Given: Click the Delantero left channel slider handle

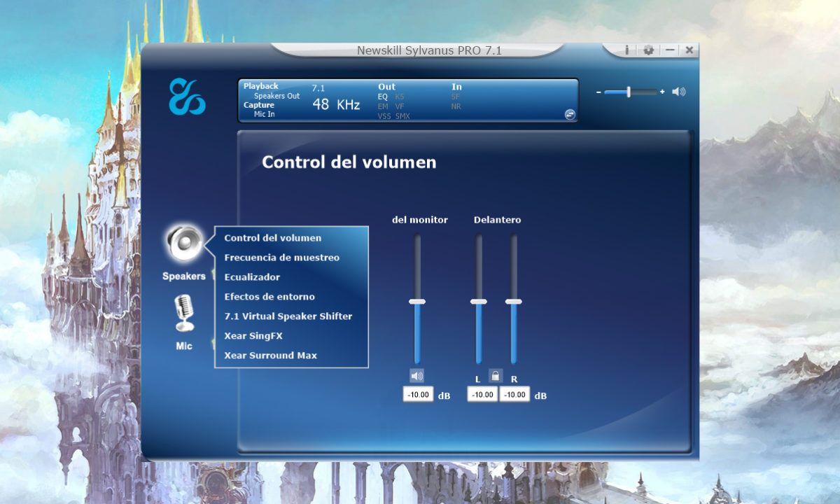Looking at the screenshot, I should 479,302.
